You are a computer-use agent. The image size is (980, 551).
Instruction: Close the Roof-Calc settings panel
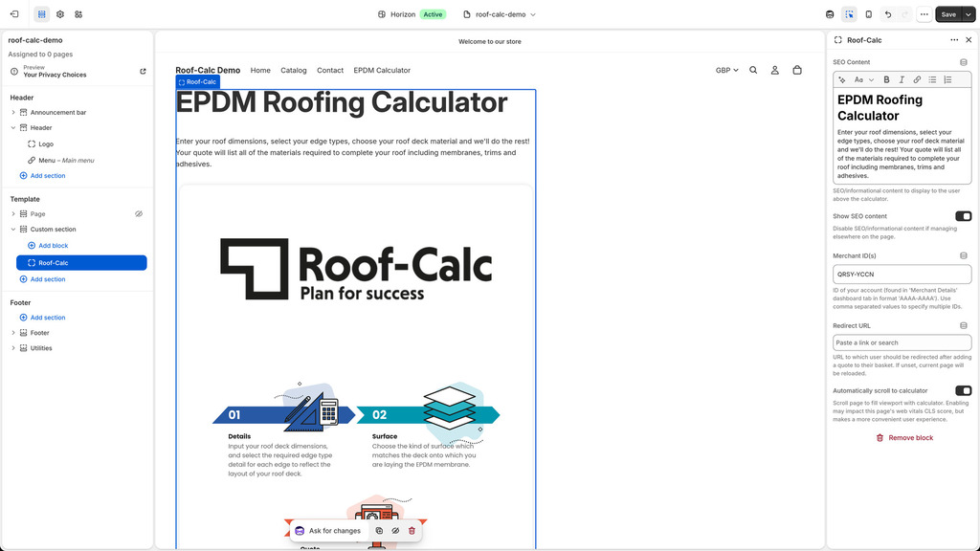point(969,40)
